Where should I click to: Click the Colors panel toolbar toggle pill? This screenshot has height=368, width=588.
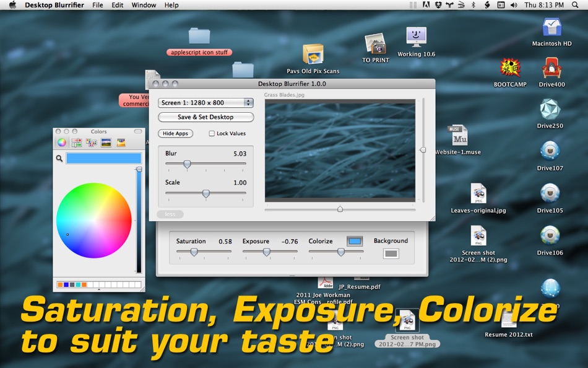(x=138, y=131)
